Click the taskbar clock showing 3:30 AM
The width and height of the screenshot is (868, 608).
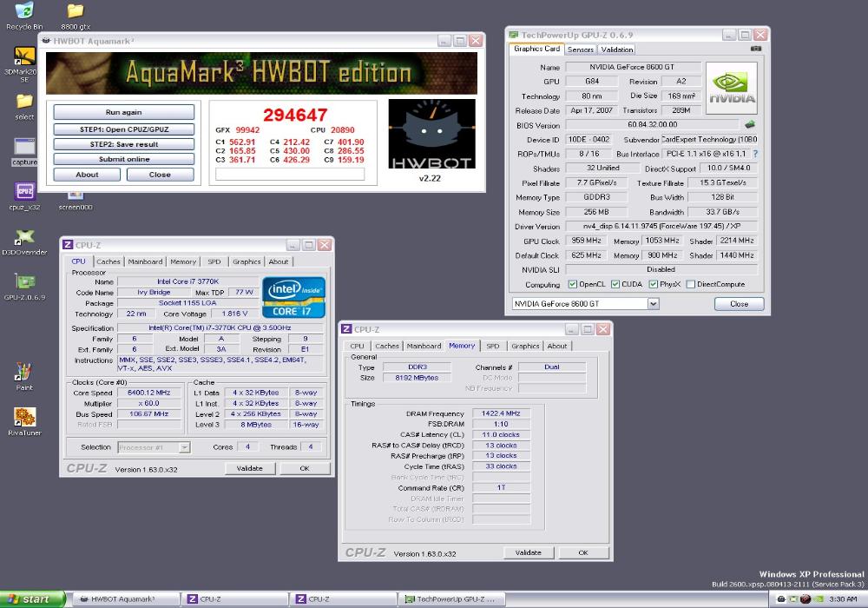click(843, 599)
